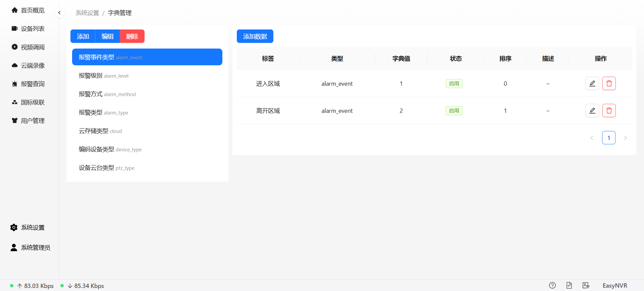The height and width of the screenshot is (291, 644).
Task: Click the 视频调阅 play icon
Action: pyautogui.click(x=14, y=47)
